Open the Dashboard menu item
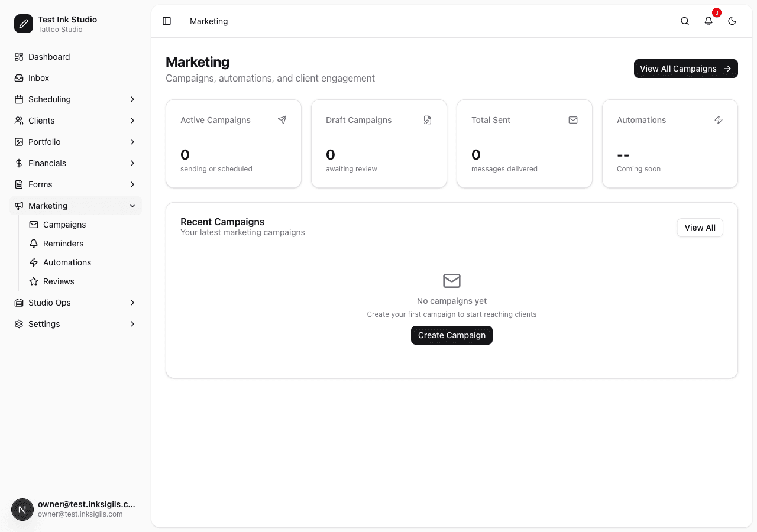 (49, 57)
